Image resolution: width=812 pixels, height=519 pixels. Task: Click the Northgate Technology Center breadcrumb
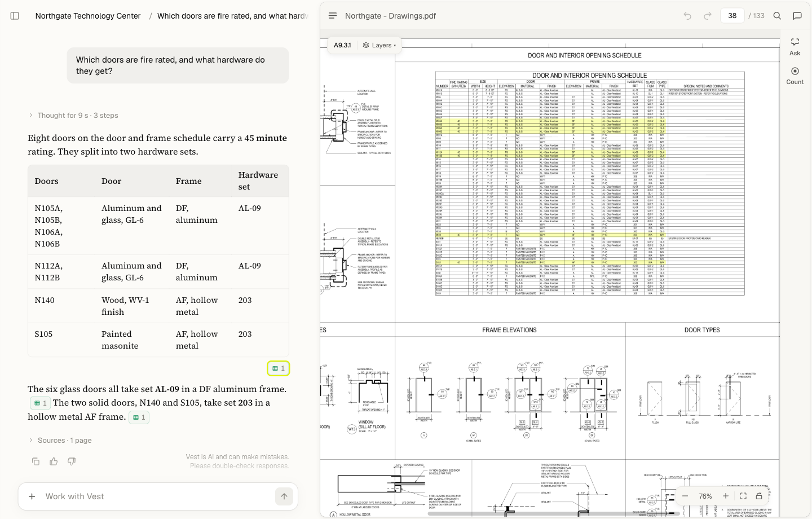(88, 16)
